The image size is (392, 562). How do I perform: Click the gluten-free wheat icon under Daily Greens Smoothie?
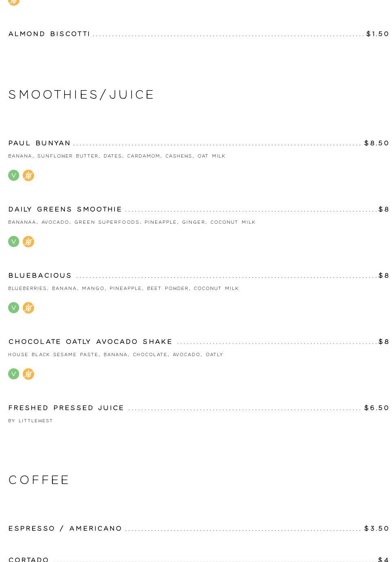pyautogui.click(x=28, y=242)
